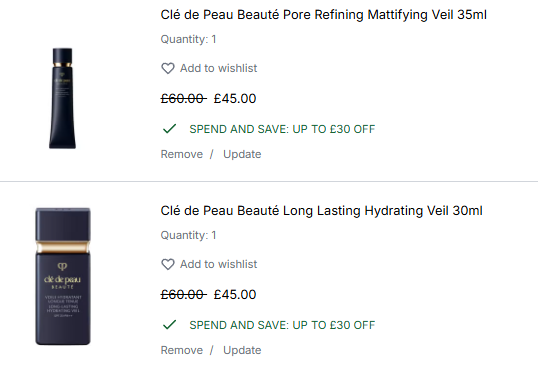Click heart icon for Pore Refining Mattifying Veil

click(168, 68)
